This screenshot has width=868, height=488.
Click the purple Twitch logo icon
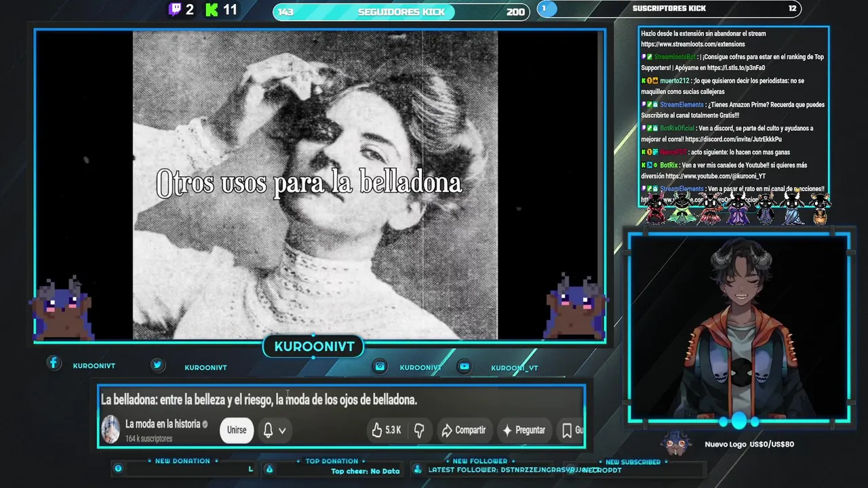(x=175, y=9)
